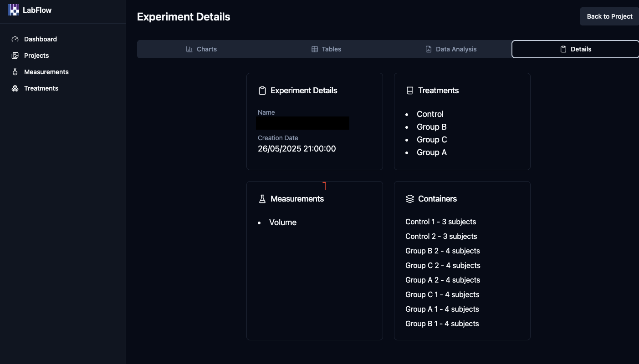Click the grid icon on the Tables tab
Image resolution: width=639 pixels, height=364 pixels.
tap(314, 49)
